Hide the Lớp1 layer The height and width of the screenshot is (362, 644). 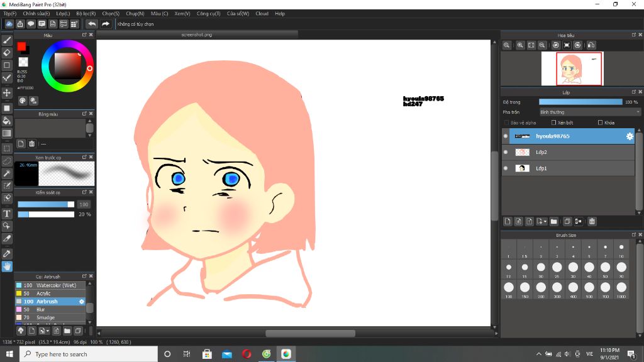(506, 168)
